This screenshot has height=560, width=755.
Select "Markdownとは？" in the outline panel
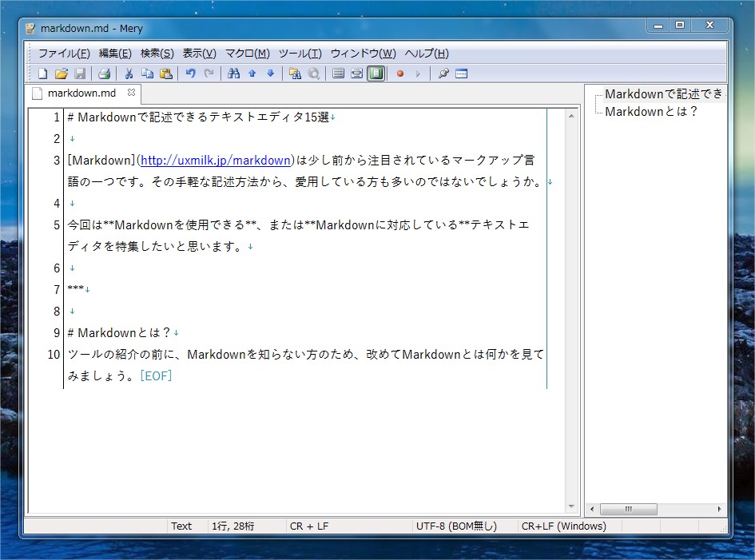(x=651, y=112)
